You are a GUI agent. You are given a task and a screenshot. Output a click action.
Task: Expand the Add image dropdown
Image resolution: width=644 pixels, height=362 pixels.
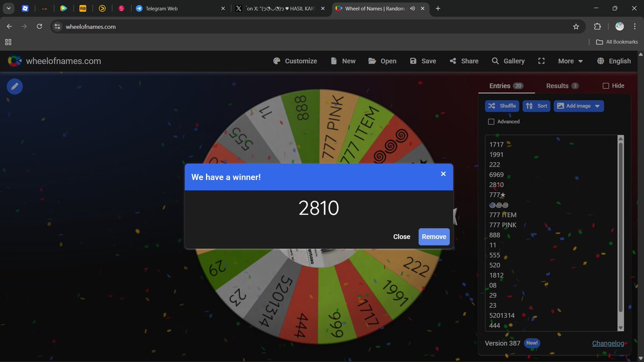point(579,106)
